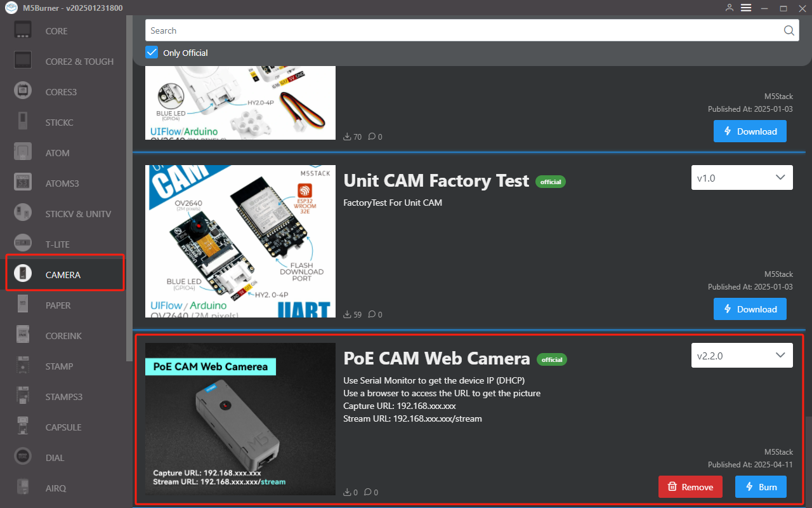The height and width of the screenshot is (508, 812).
Task: Click the Unit CAM Factory Test title
Action: tap(436, 181)
